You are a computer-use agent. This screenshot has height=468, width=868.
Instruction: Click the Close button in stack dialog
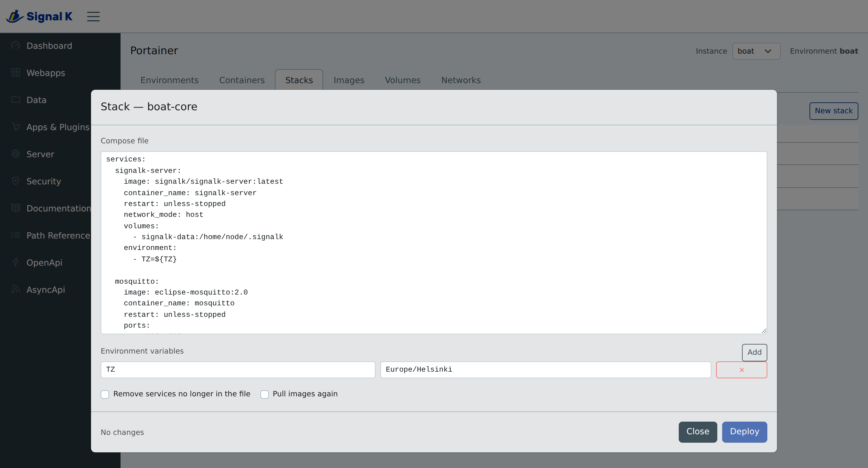click(697, 432)
